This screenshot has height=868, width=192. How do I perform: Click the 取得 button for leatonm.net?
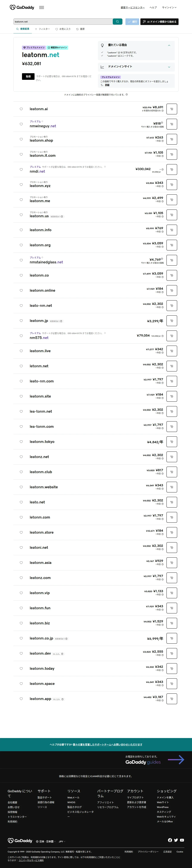[x=28, y=77]
